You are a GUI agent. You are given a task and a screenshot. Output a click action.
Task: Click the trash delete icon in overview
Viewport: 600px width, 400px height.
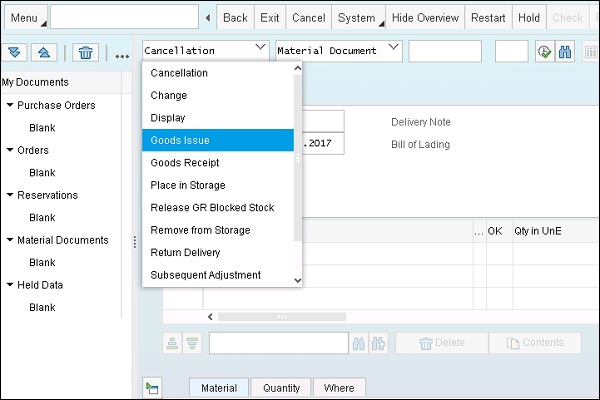click(87, 53)
